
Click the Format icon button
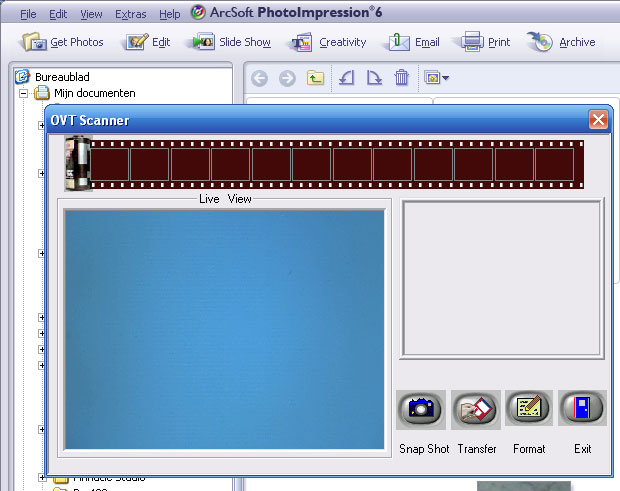coord(529,408)
